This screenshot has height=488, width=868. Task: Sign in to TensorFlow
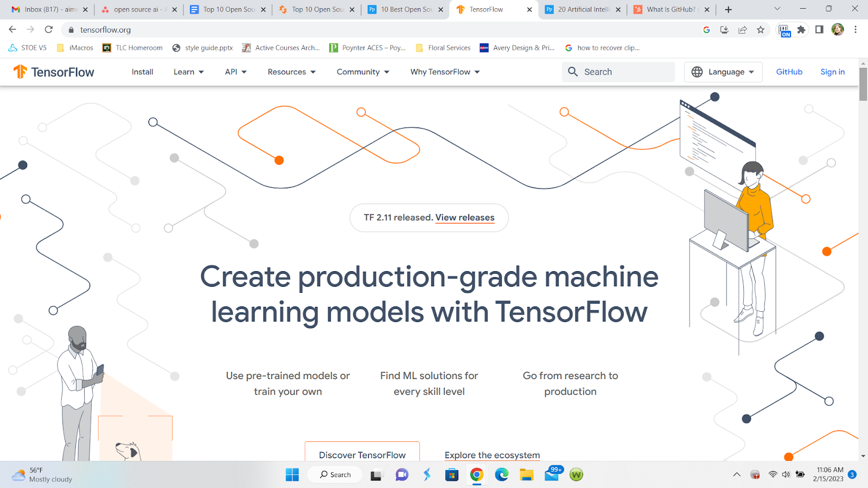832,72
